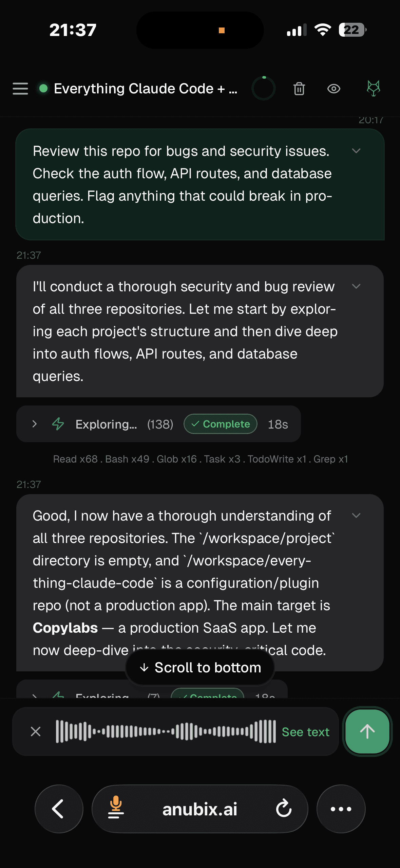Tap the circular progress ring indicator
This screenshot has width=400, height=868.
[x=263, y=88]
